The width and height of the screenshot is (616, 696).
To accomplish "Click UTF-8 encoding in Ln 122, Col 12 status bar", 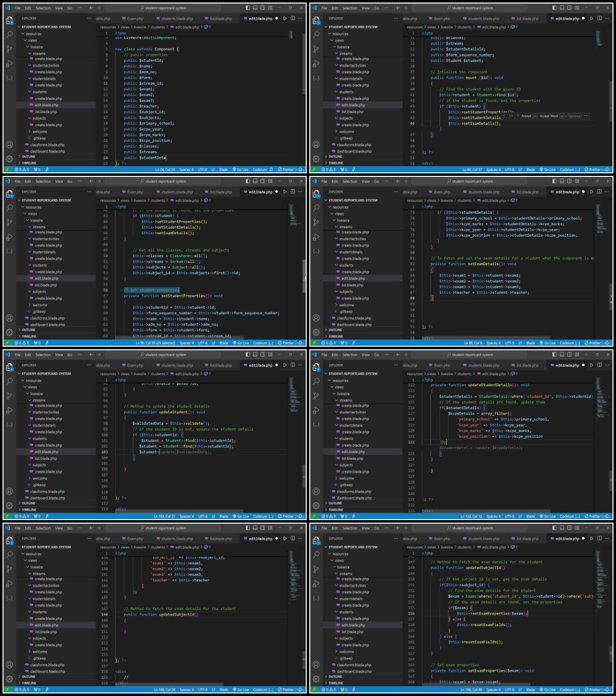I will (x=510, y=516).
